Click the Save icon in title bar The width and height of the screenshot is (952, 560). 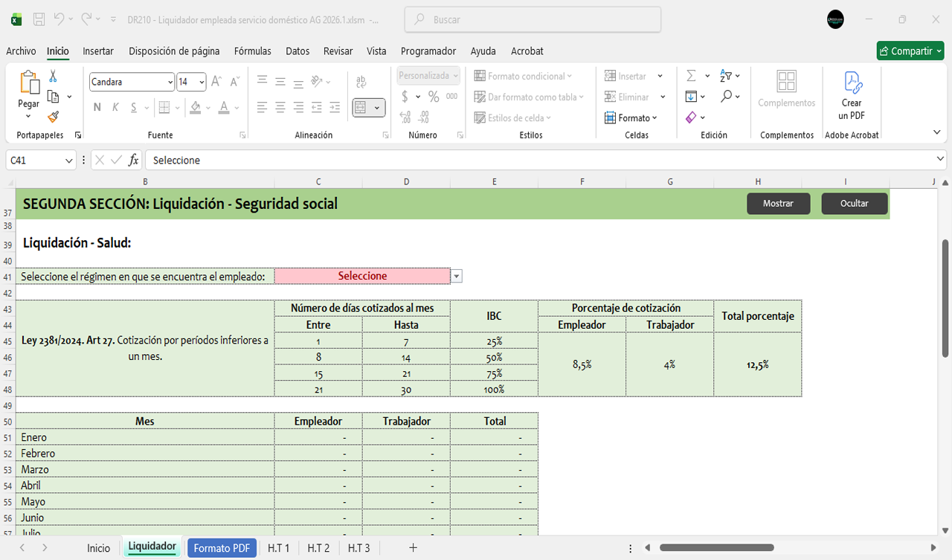[39, 19]
